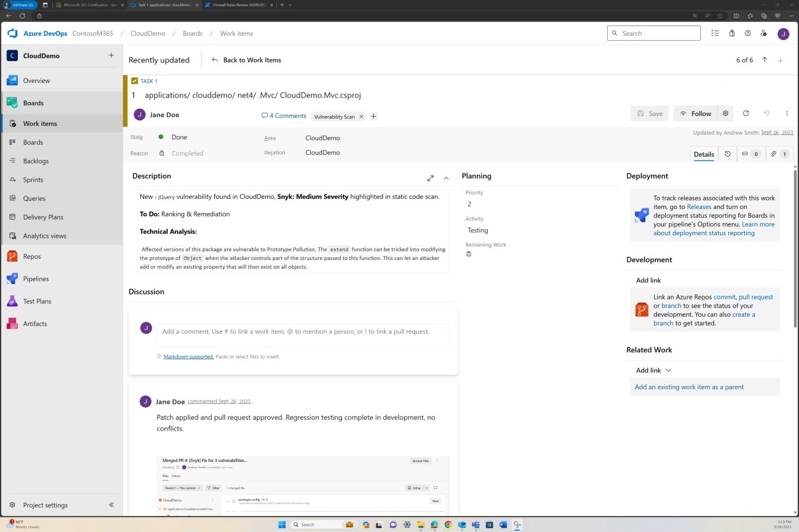
Task: View work item history via the clock icon
Action: pyautogui.click(x=728, y=154)
